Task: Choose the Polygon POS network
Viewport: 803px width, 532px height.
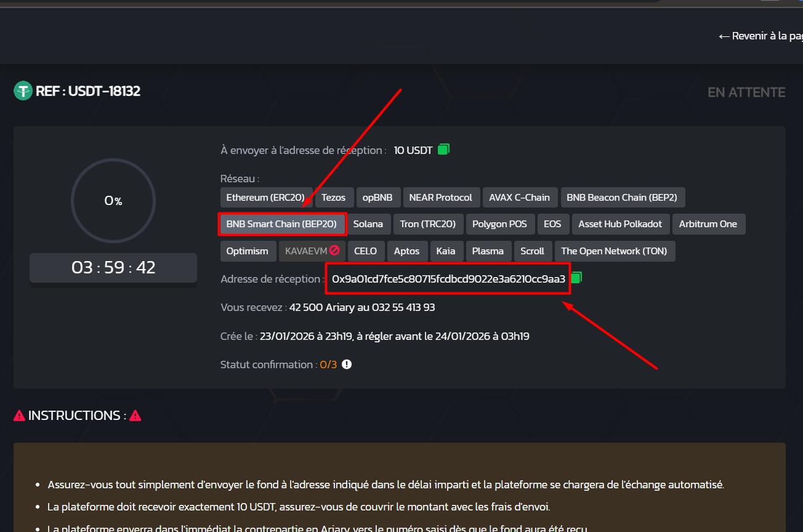Action: [x=499, y=224]
